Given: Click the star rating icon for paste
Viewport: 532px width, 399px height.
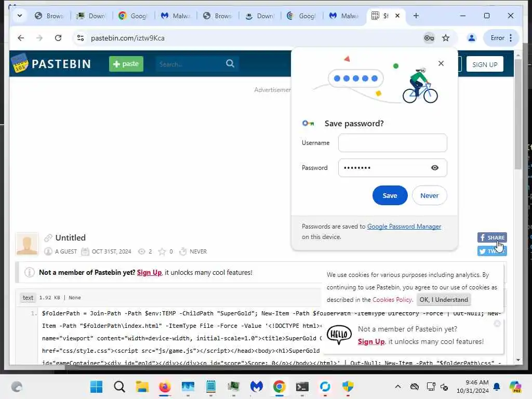Looking at the screenshot, I should coord(162,251).
